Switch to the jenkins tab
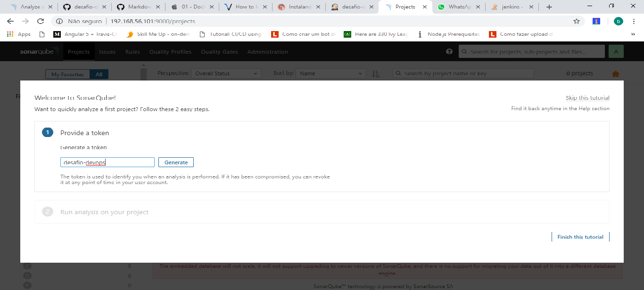 click(512, 7)
